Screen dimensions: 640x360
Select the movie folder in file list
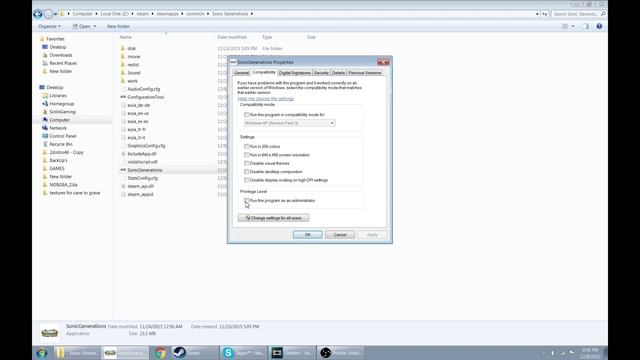(x=133, y=57)
